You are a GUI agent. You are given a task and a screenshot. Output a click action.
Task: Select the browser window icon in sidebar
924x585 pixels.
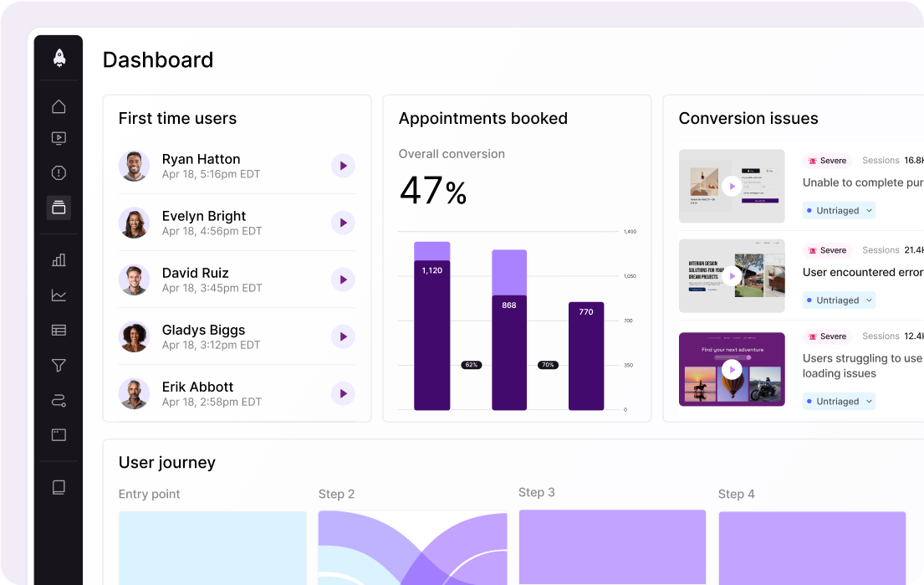59,435
